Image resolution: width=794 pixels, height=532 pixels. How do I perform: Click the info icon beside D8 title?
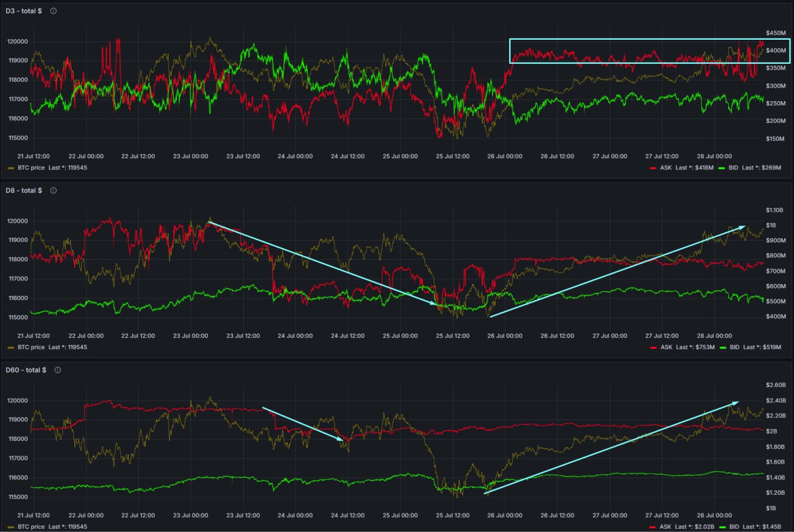point(53,190)
